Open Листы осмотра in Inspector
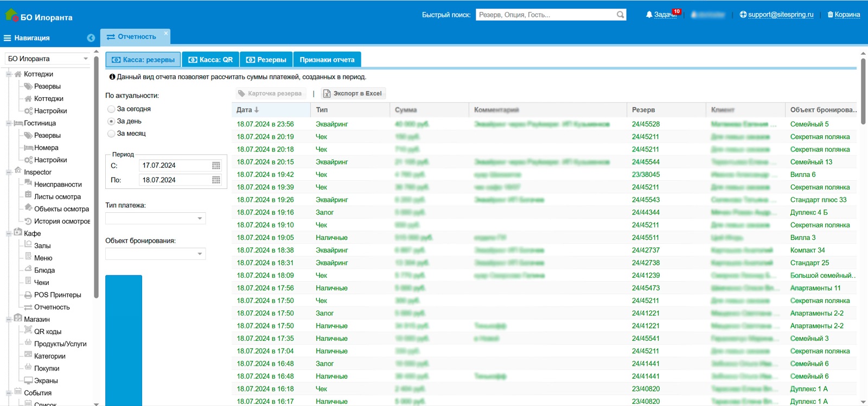The height and width of the screenshot is (406, 868). pos(58,196)
